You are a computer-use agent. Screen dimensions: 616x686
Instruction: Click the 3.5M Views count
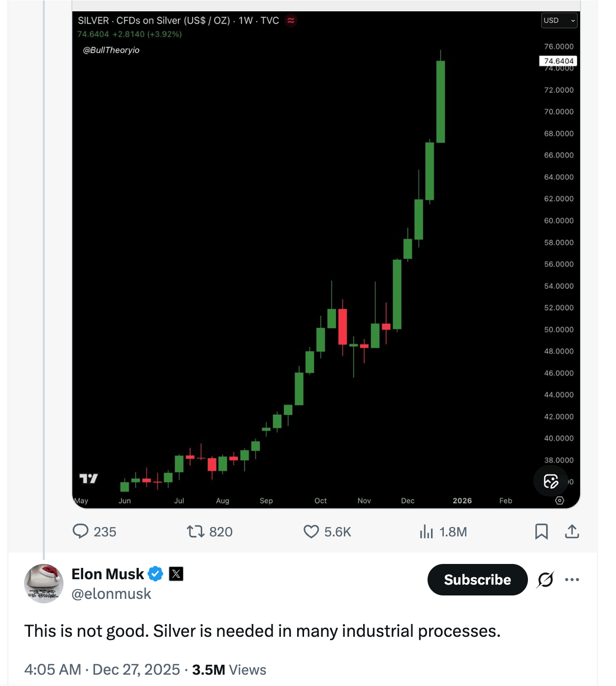(x=229, y=670)
